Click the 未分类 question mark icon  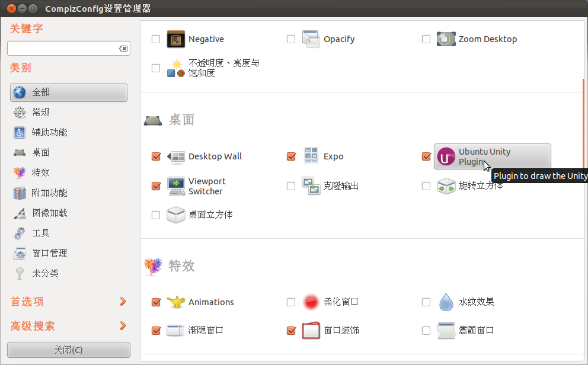coord(20,274)
